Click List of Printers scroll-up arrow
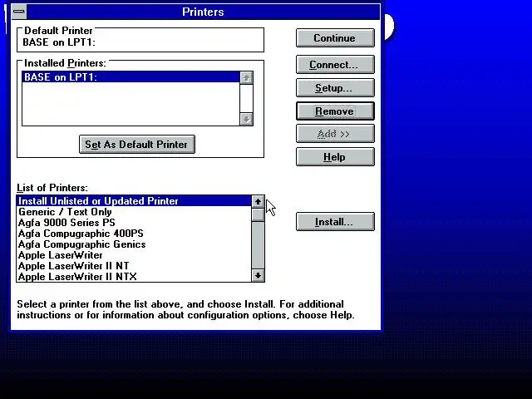The height and width of the screenshot is (399, 532). [x=258, y=201]
